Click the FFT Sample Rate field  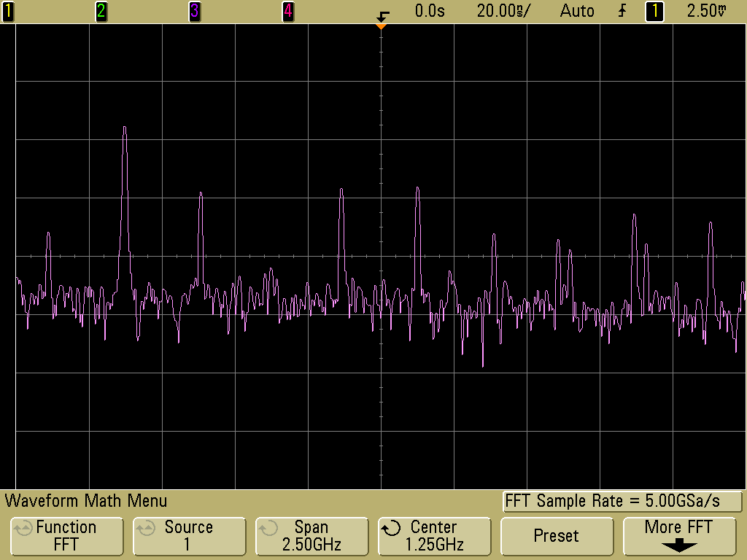[x=622, y=501]
